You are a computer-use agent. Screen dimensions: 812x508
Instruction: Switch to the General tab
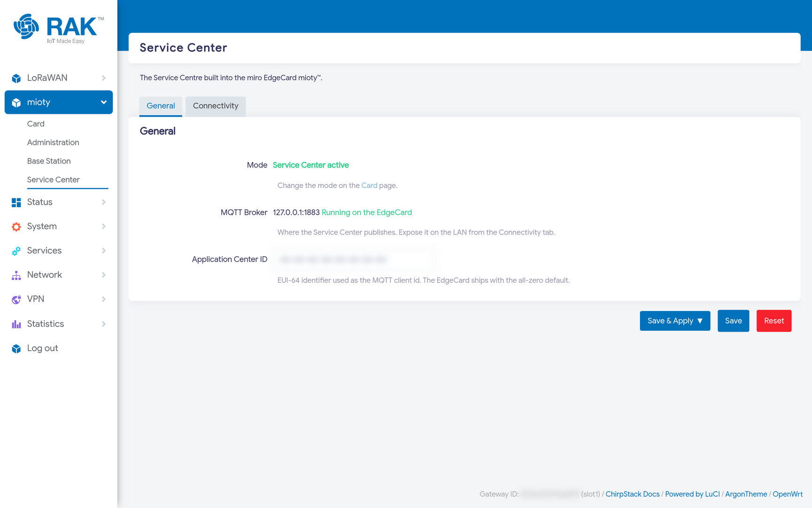[161, 106]
